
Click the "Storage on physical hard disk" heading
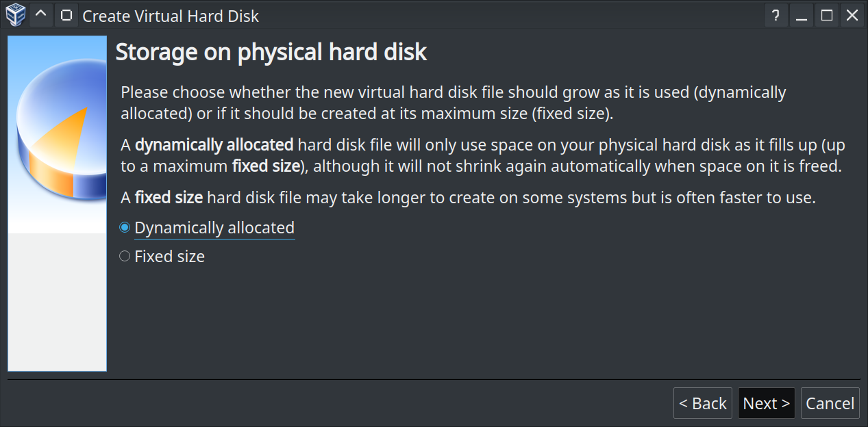tap(271, 52)
